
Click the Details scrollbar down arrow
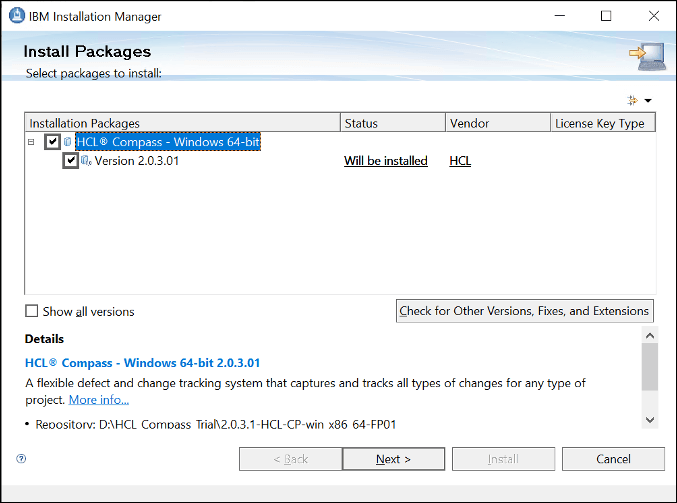click(650, 420)
